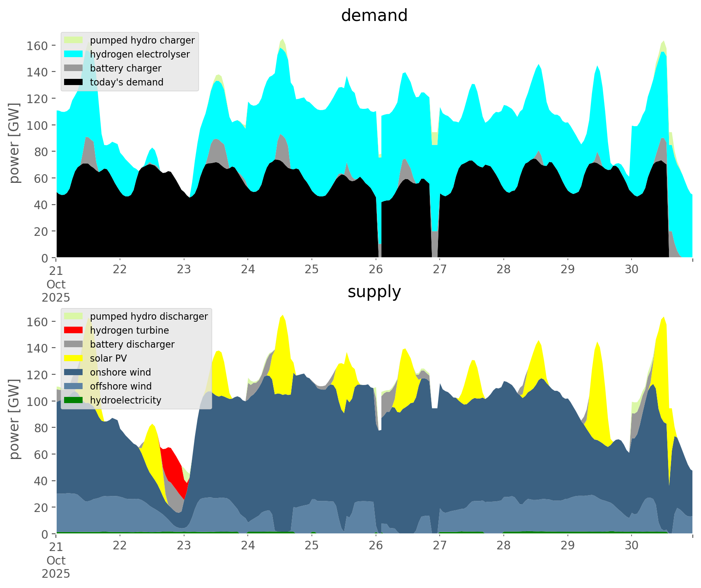Viewport: 701px width, 588px height.
Task: Select the offshore wind legend swatch
Action: click(74, 386)
